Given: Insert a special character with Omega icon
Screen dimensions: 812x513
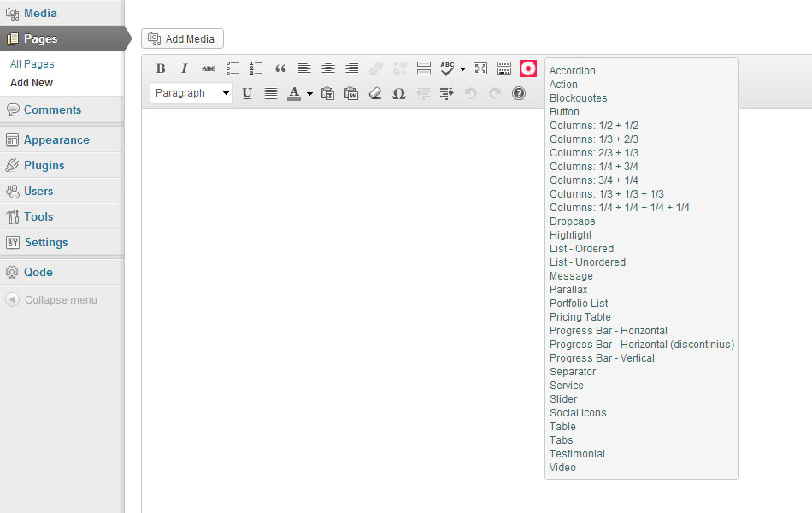Looking at the screenshot, I should 398,93.
